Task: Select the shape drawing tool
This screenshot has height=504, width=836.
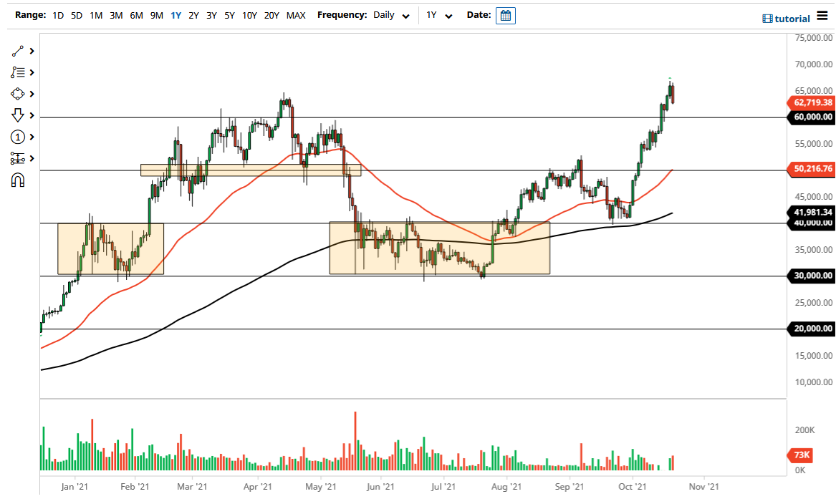Action: (x=17, y=94)
